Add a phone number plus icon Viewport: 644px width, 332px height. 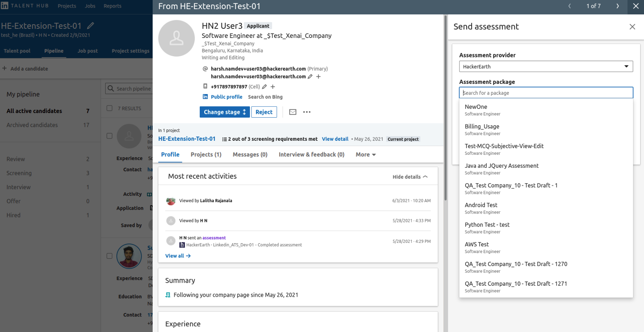pyautogui.click(x=273, y=87)
